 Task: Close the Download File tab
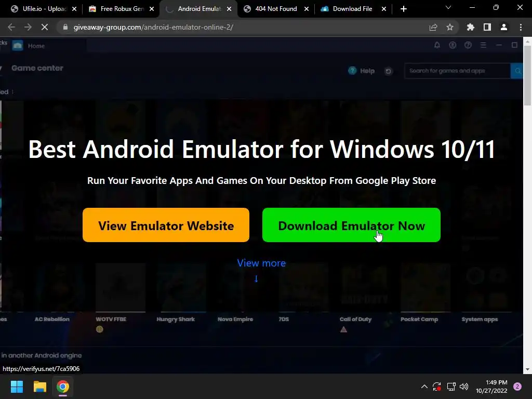(384, 9)
